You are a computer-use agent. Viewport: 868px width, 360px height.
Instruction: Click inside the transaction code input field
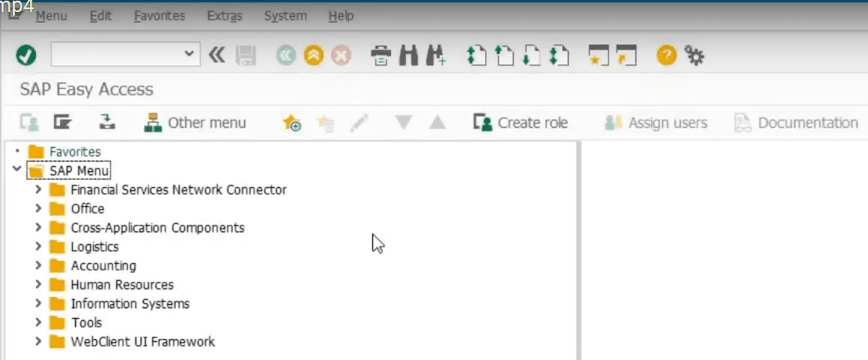coord(117,54)
